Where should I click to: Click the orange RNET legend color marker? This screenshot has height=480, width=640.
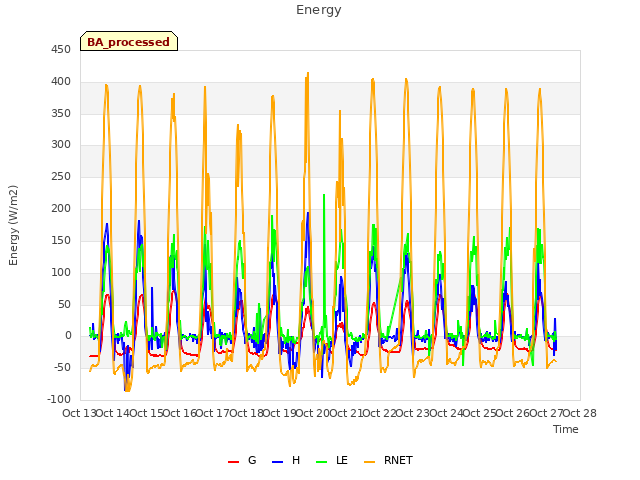369,462
